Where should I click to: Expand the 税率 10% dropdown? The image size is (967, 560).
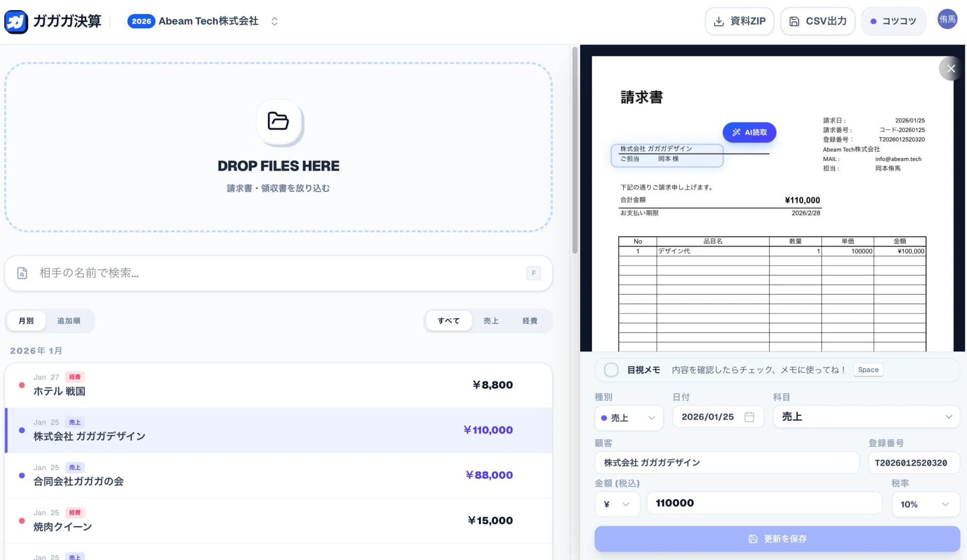click(925, 504)
